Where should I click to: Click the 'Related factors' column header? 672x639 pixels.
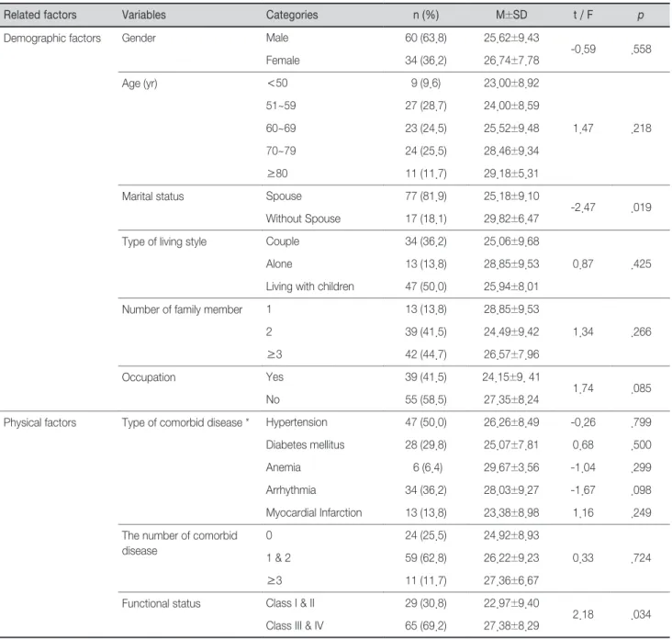(x=40, y=15)
